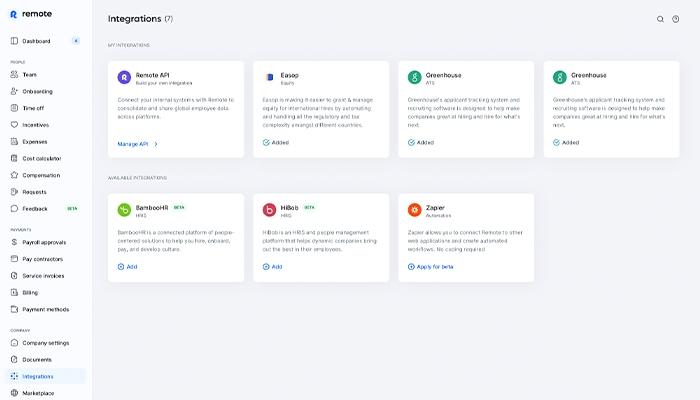700x400 pixels.
Task: Click the Added status on Easop
Action: [276, 143]
